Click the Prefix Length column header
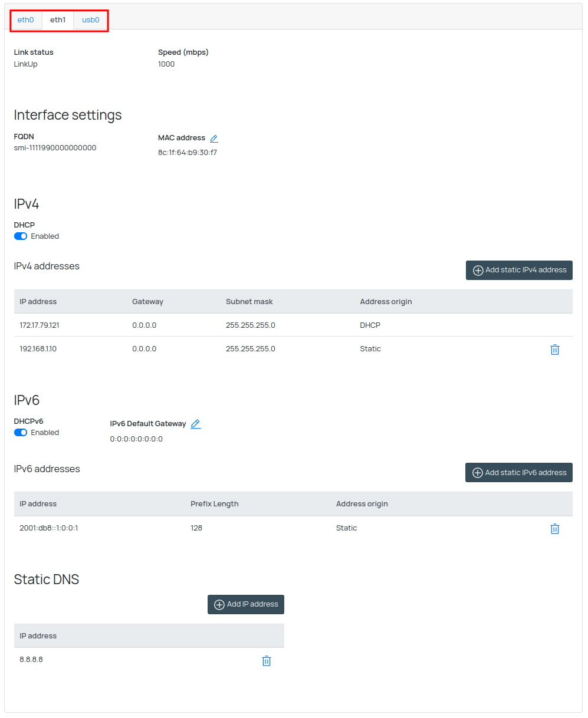The image size is (588, 718). (214, 504)
